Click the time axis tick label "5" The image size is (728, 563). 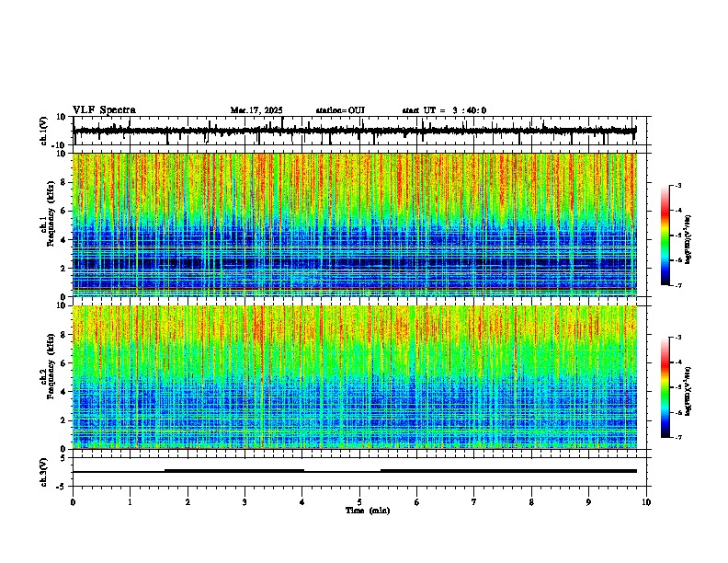click(359, 502)
